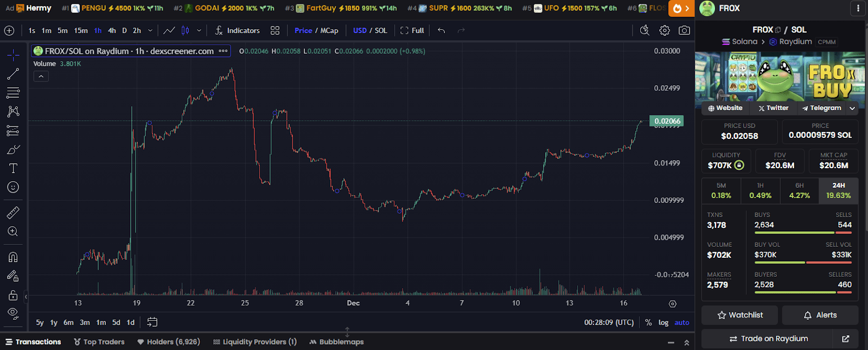Switch chart to Full screen mode
868x350 pixels.
[x=412, y=30]
